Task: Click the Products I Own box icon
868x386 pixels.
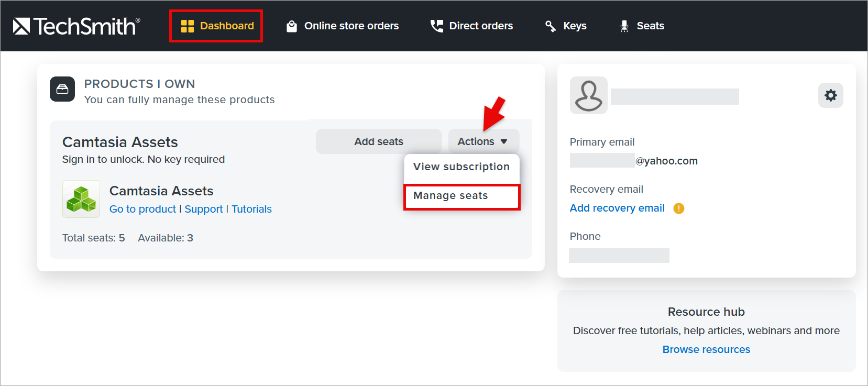Action: click(62, 89)
